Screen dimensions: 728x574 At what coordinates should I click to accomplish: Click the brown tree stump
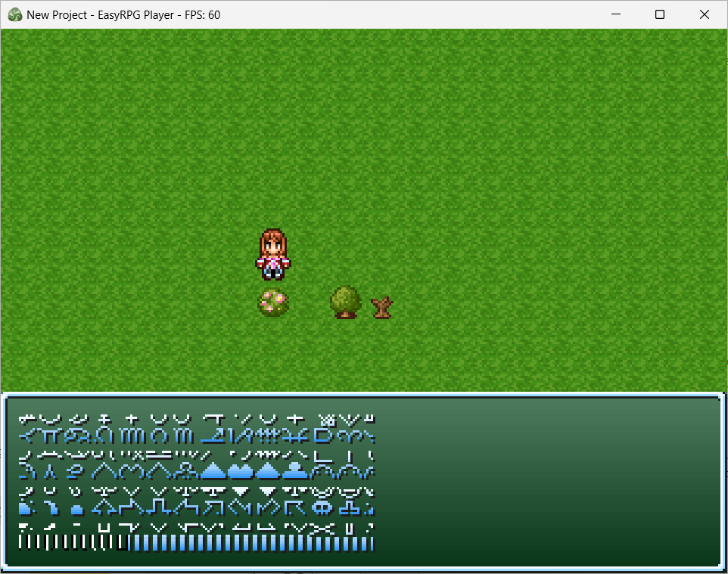coord(382,306)
